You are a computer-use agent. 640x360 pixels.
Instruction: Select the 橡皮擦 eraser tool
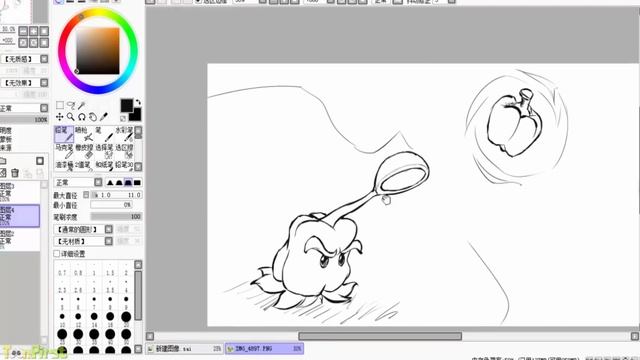click(84, 151)
